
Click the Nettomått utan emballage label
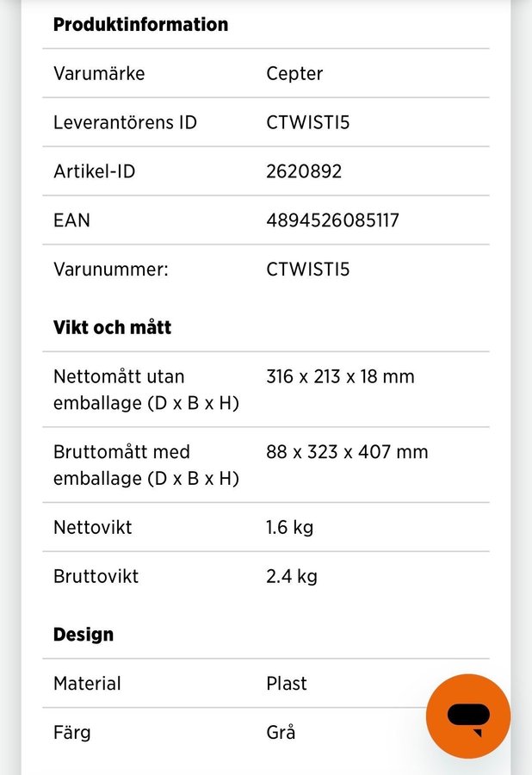146,389
